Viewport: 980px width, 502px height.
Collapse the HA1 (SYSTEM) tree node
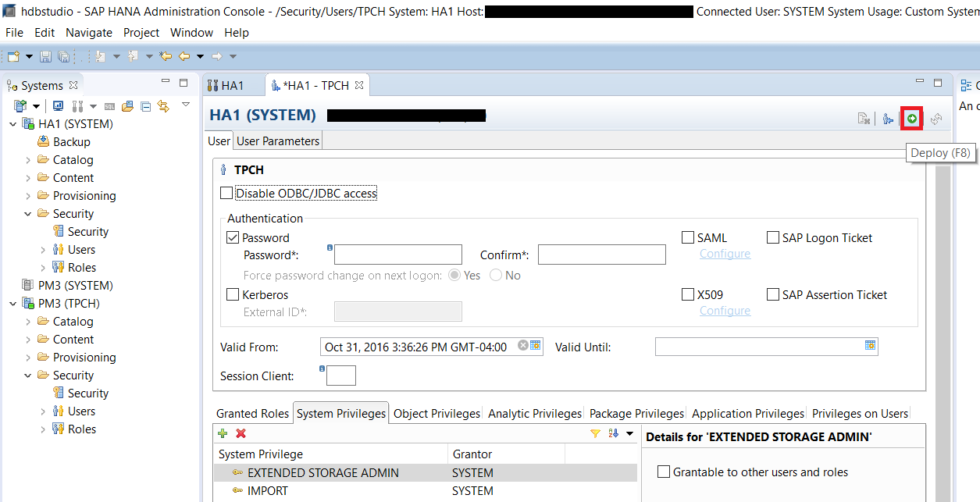[x=13, y=124]
